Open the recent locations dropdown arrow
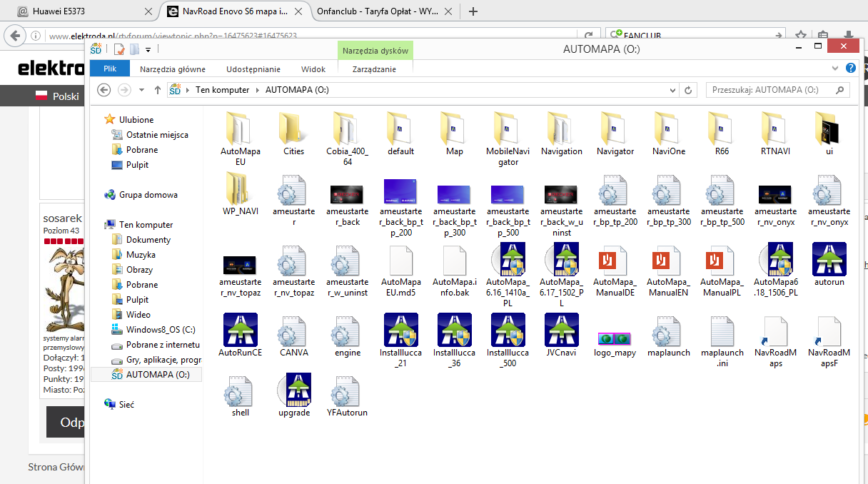Image resolution: width=868 pixels, height=484 pixels. (140, 90)
